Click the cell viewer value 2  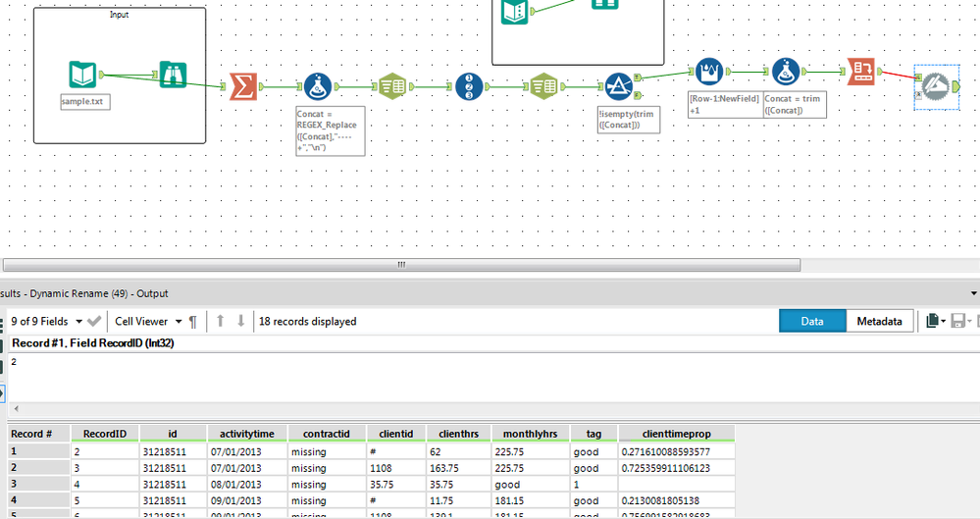click(x=14, y=362)
